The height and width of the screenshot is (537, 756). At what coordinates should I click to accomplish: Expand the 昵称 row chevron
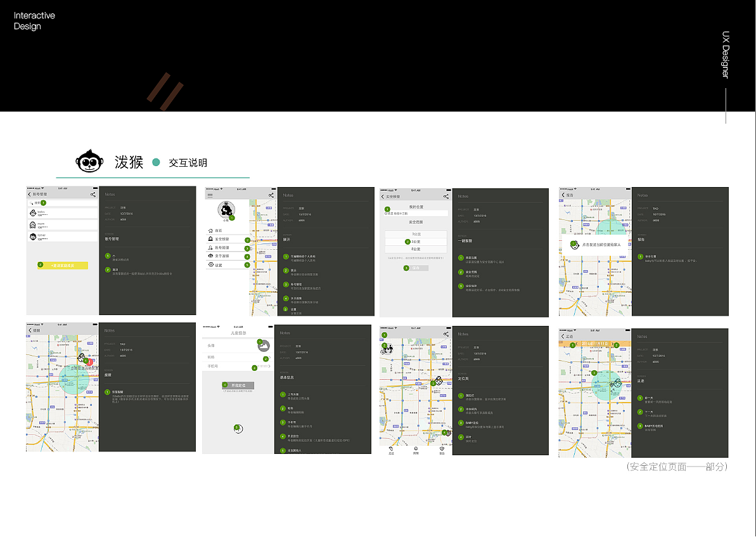[269, 358]
